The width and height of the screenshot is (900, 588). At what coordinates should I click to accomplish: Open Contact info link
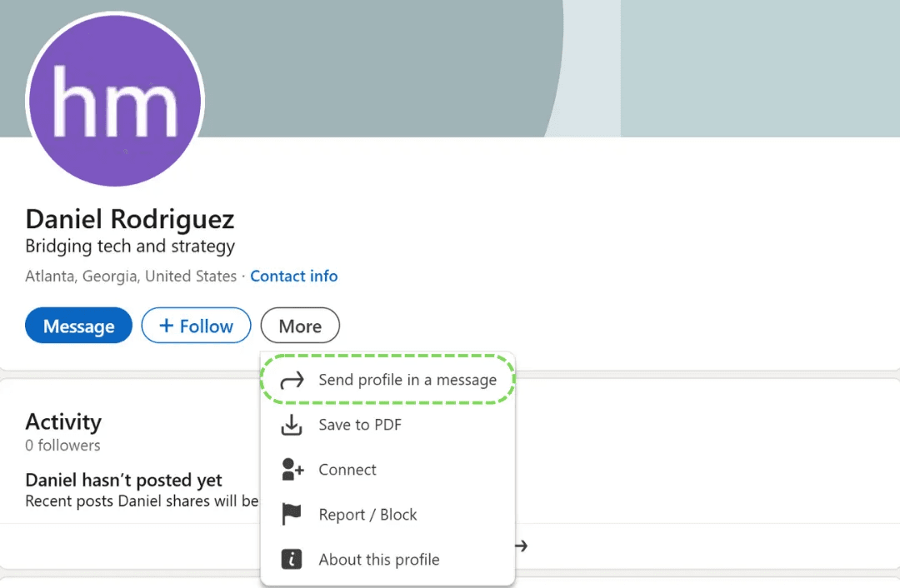click(x=293, y=276)
